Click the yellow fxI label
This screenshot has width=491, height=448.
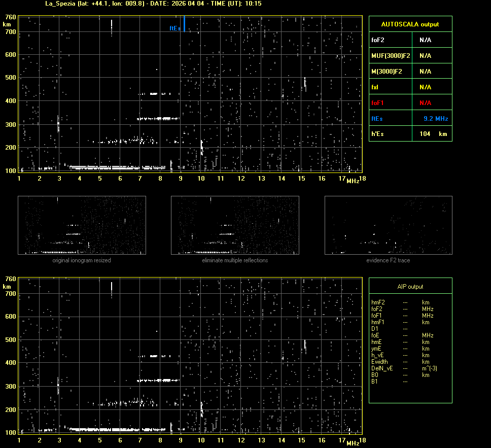pyautogui.click(x=375, y=87)
